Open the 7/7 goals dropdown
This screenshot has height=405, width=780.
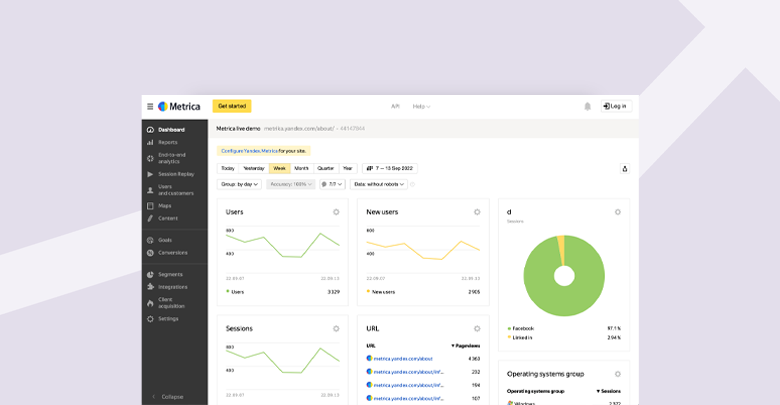point(332,185)
